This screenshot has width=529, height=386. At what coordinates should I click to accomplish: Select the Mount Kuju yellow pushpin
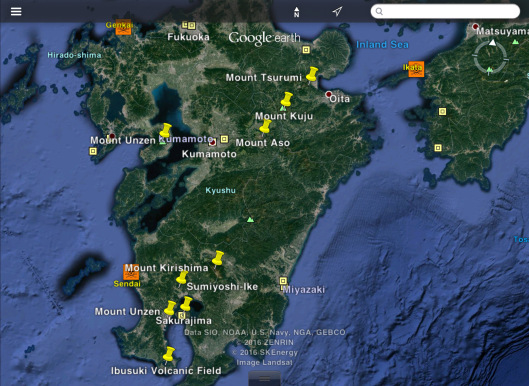pyautogui.click(x=286, y=100)
